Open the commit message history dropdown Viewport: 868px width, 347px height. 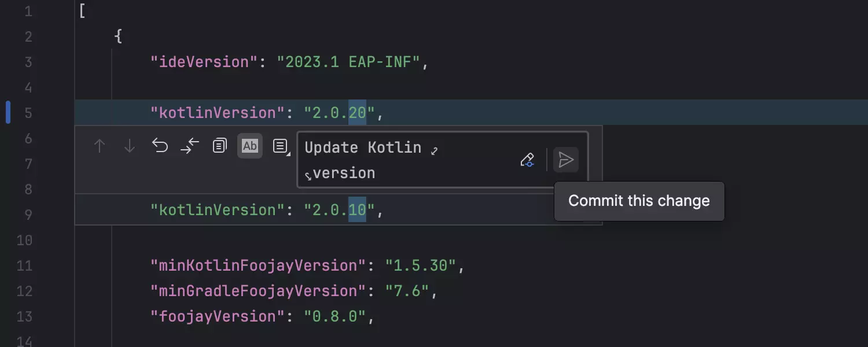coord(281,146)
